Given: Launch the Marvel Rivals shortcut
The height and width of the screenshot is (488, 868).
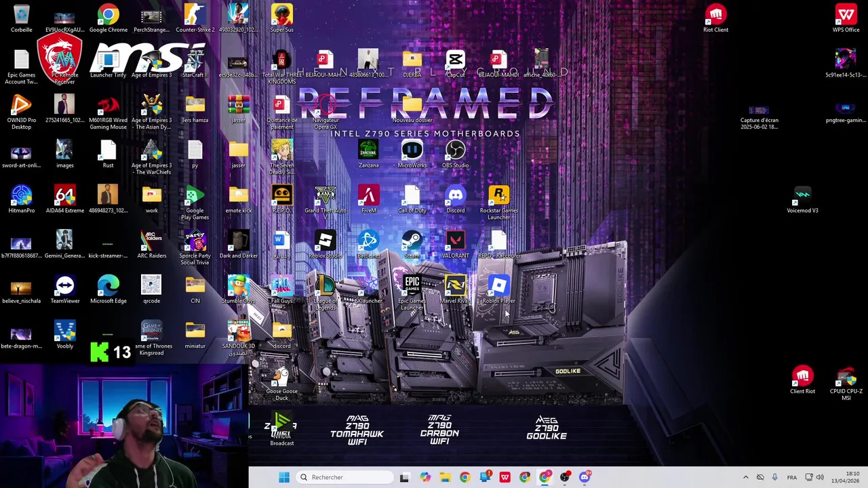Looking at the screenshot, I should click(x=455, y=290).
